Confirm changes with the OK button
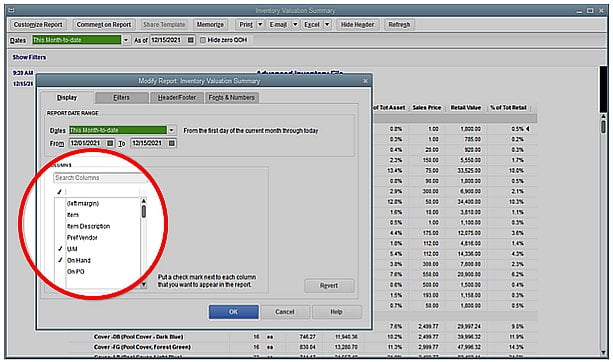Viewport: 613px width, 362px height. coord(233,312)
